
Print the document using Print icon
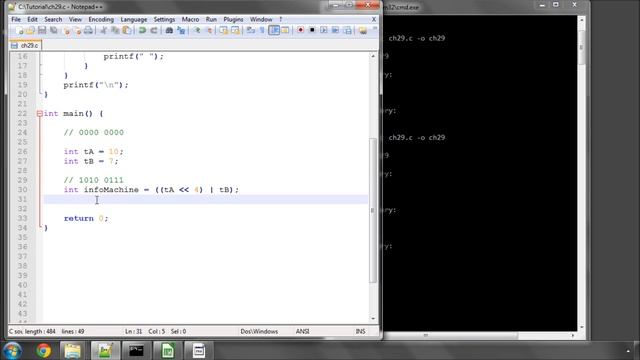[88, 30]
